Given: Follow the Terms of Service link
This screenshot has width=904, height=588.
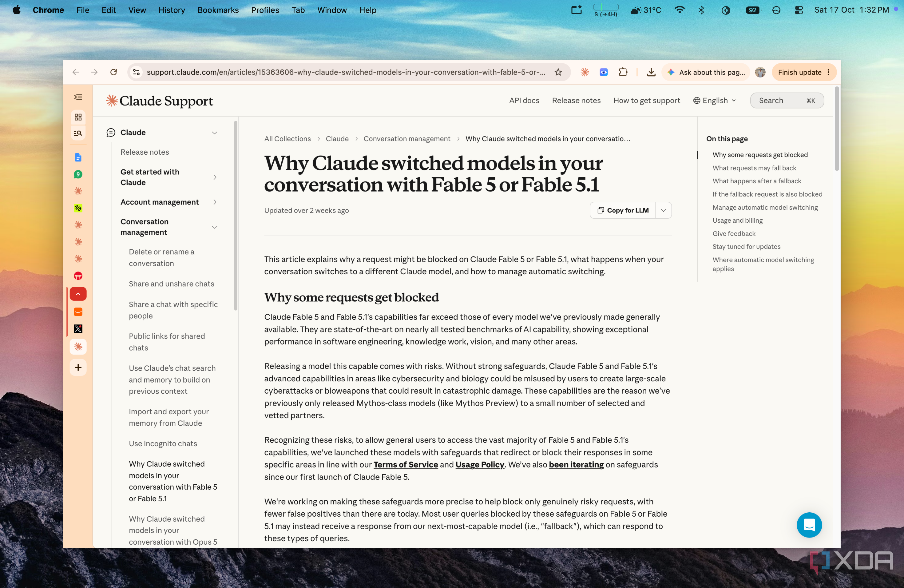Looking at the screenshot, I should point(406,465).
